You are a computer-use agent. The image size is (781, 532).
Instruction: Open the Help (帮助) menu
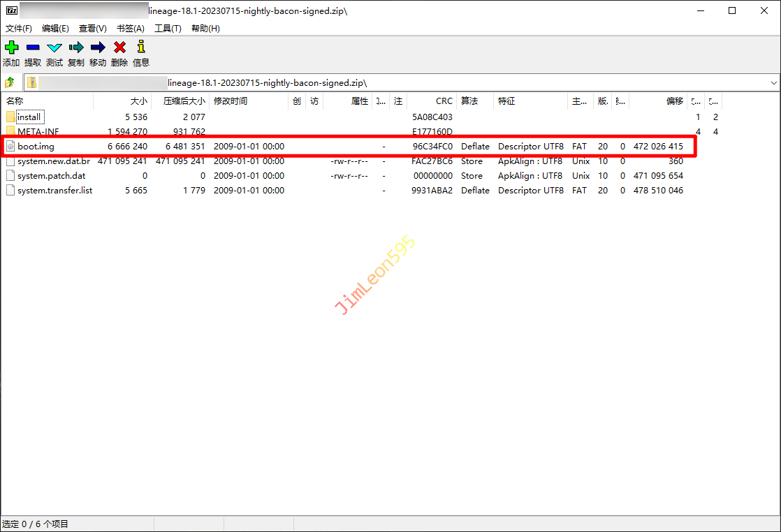(x=205, y=29)
